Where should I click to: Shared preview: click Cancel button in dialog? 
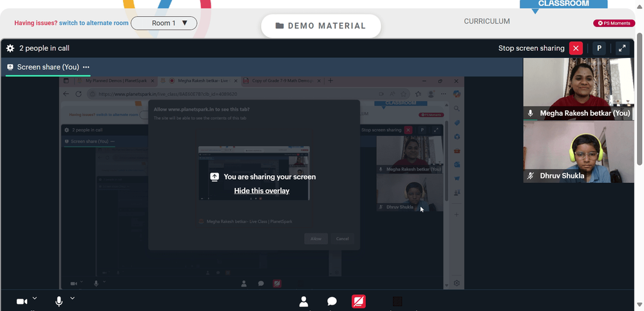342,239
